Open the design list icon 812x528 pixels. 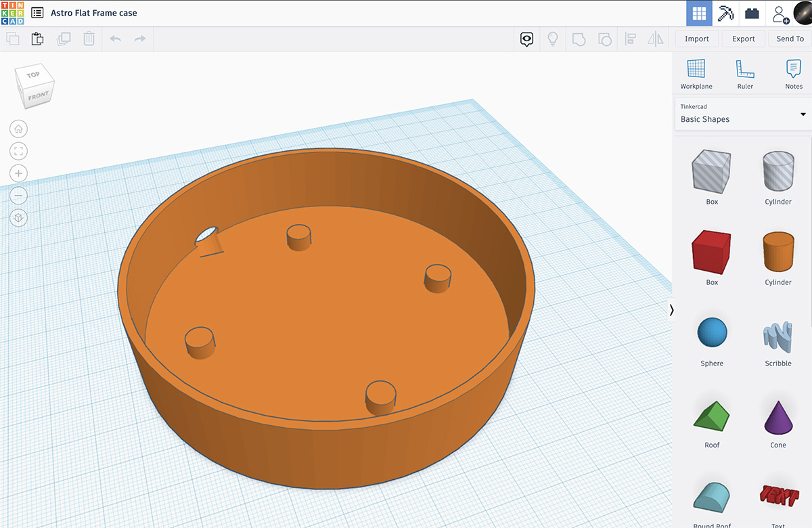pos(37,13)
